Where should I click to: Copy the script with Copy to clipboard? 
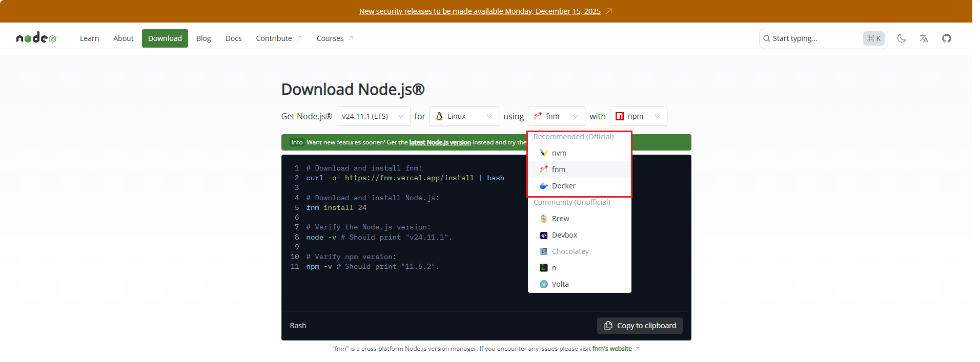click(x=640, y=326)
